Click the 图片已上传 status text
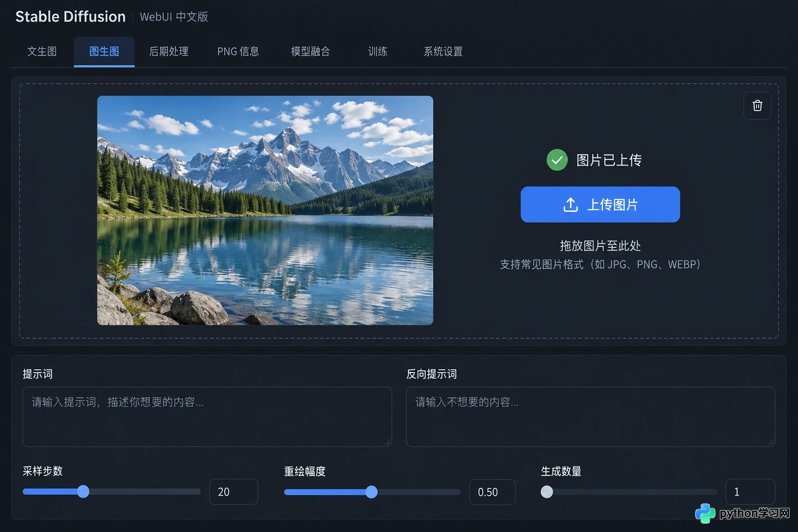The image size is (798, 532). pos(609,160)
